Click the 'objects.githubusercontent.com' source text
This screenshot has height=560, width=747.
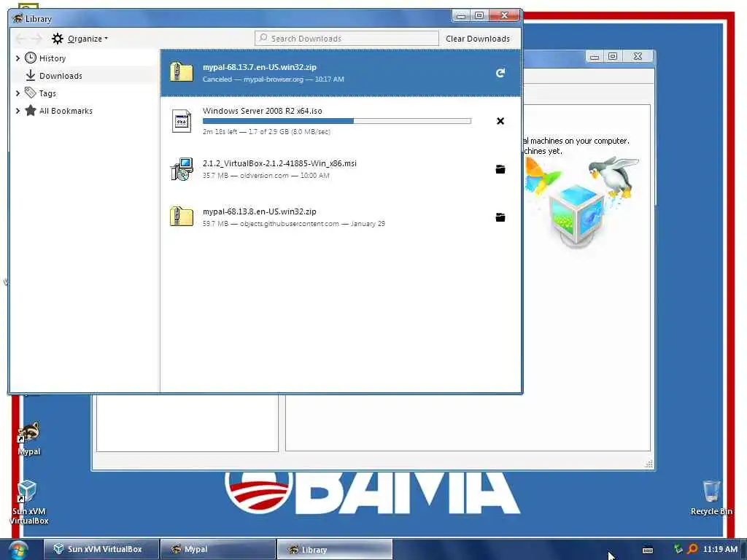coord(290,223)
